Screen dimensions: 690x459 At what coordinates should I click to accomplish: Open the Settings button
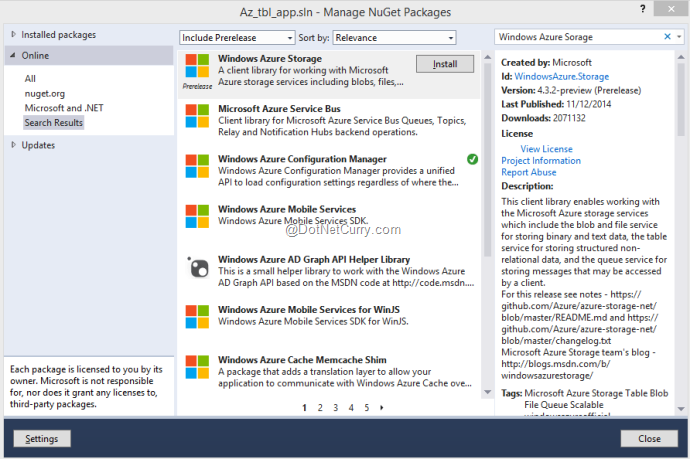point(41,438)
